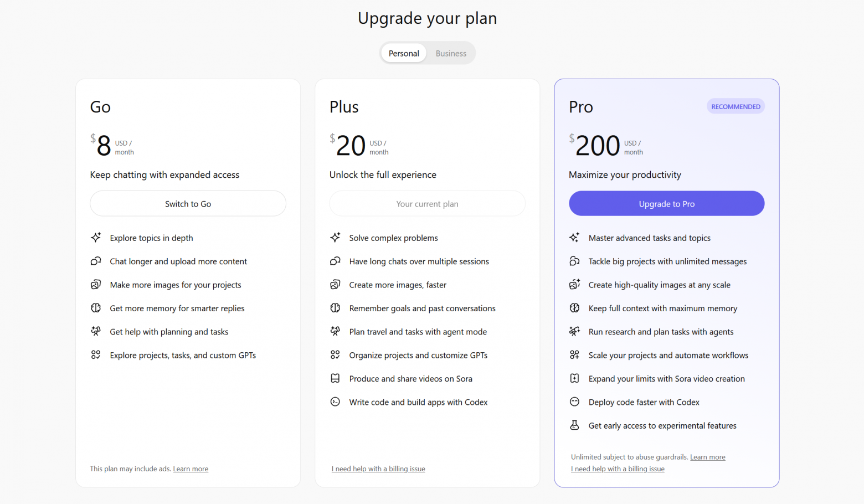Click the Upgrade to Pro button

point(666,204)
